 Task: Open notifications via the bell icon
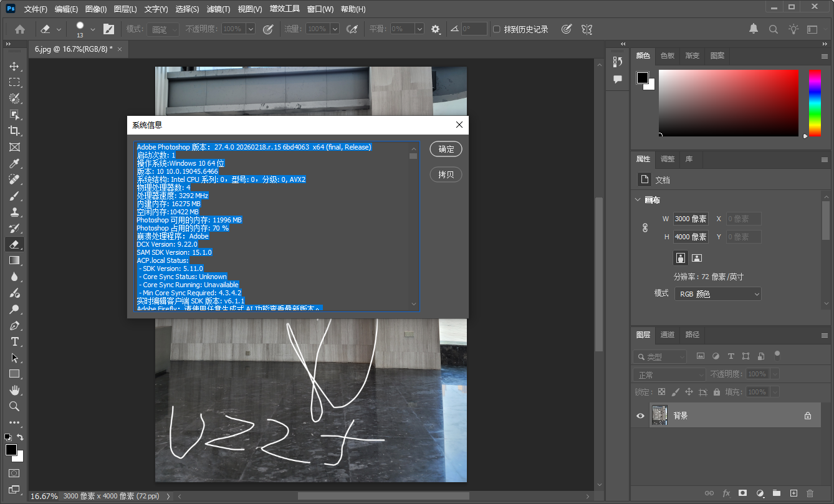click(753, 29)
